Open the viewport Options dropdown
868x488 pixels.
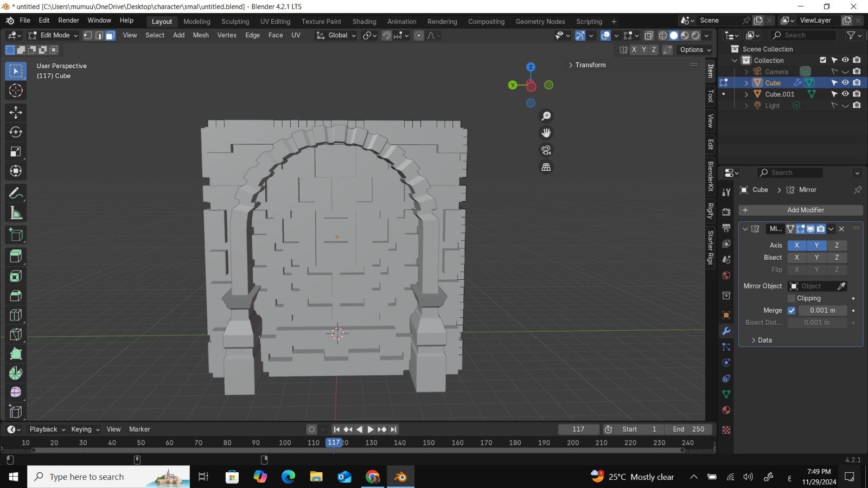(x=695, y=49)
